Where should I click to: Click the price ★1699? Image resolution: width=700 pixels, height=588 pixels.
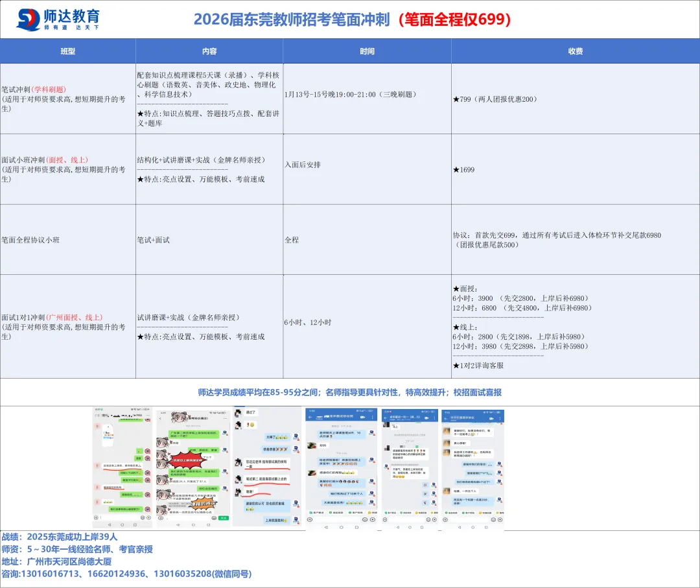(x=464, y=170)
